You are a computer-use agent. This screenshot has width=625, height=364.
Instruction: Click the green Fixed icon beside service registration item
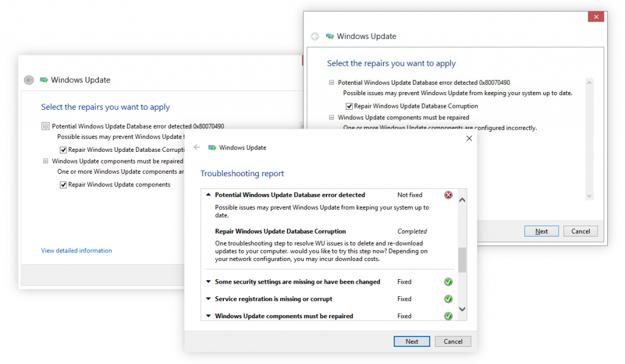coord(448,299)
